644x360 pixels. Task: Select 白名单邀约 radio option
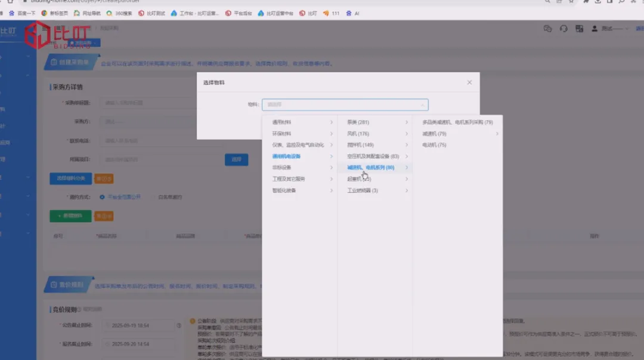tap(167, 197)
